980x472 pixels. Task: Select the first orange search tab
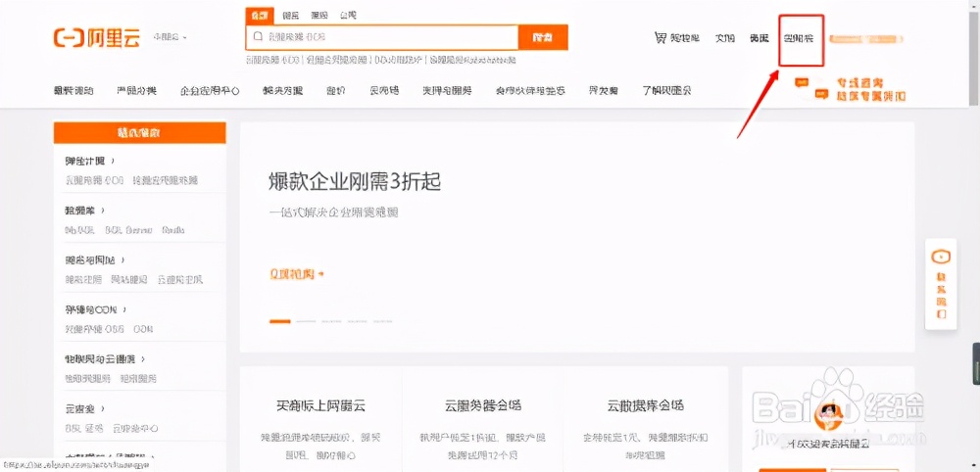258,16
